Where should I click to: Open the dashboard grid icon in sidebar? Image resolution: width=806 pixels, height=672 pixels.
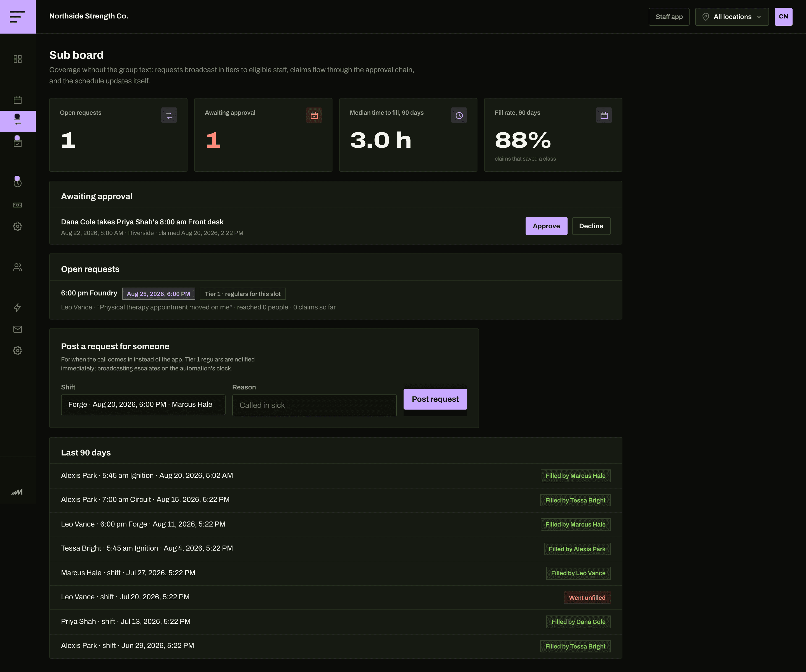pos(18,59)
